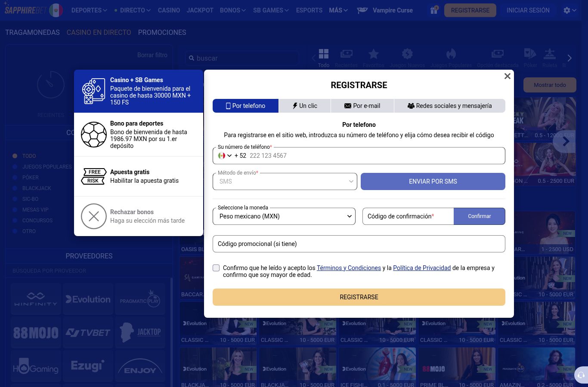This screenshot has width=588, height=387.
Task: Switch to the Por e-mail tab
Action: click(x=362, y=106)
